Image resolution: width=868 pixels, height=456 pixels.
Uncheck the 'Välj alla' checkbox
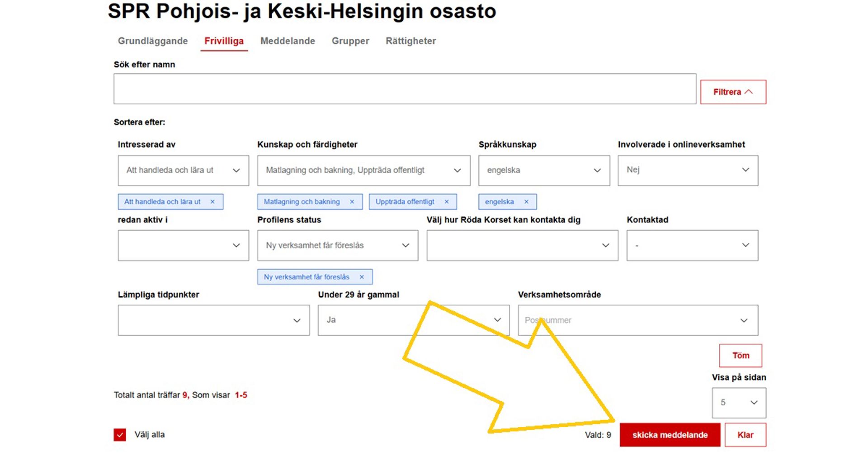pyautogui.click(x=120, y=435)
